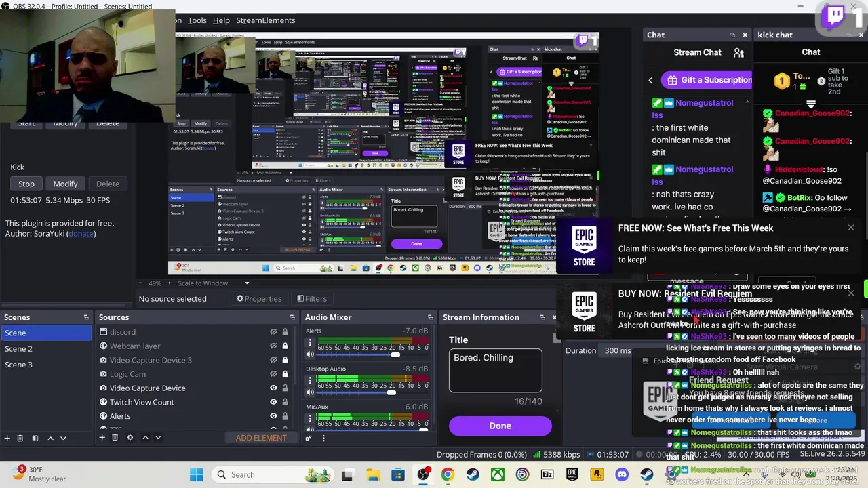The image size is (868, 488).
Task: Show the Logic Cam source
Action: coord(273,374)
